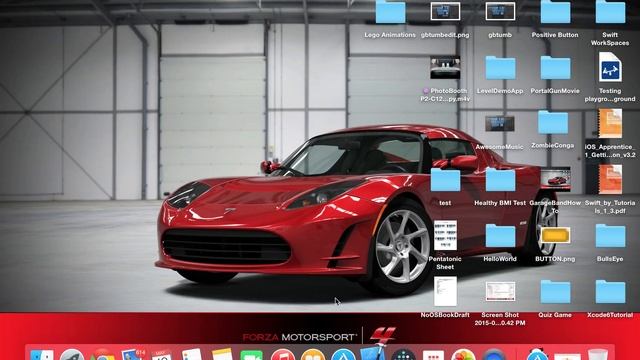Select the ZombieConga folder
Screen dimensions: 640x360
click(x=553, y=122)
